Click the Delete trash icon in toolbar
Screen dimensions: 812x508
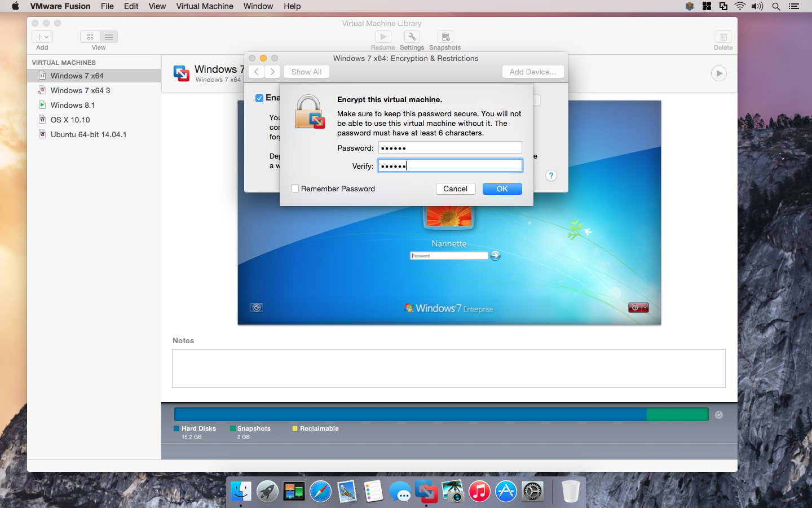723,37
